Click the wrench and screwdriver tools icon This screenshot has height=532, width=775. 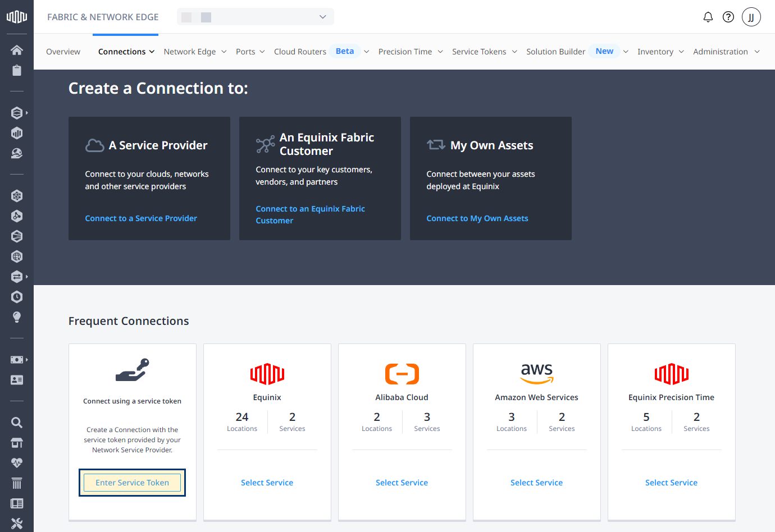(17, 524)
